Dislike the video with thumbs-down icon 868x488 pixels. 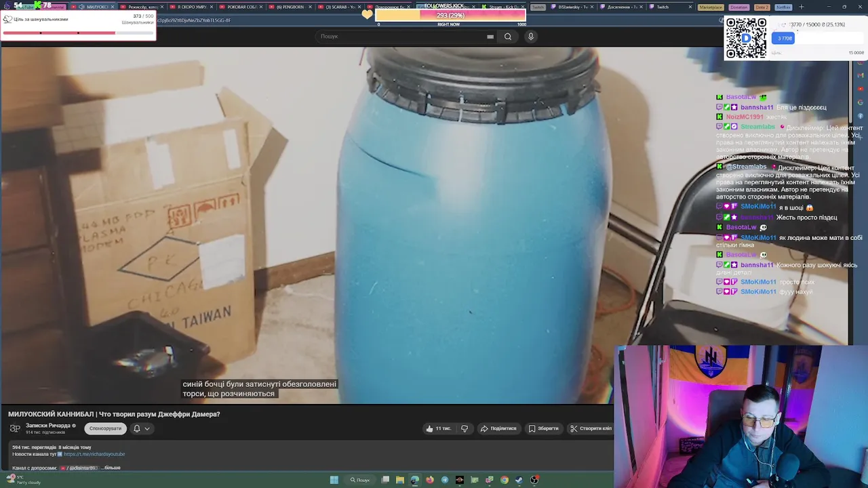pos(465,428)
